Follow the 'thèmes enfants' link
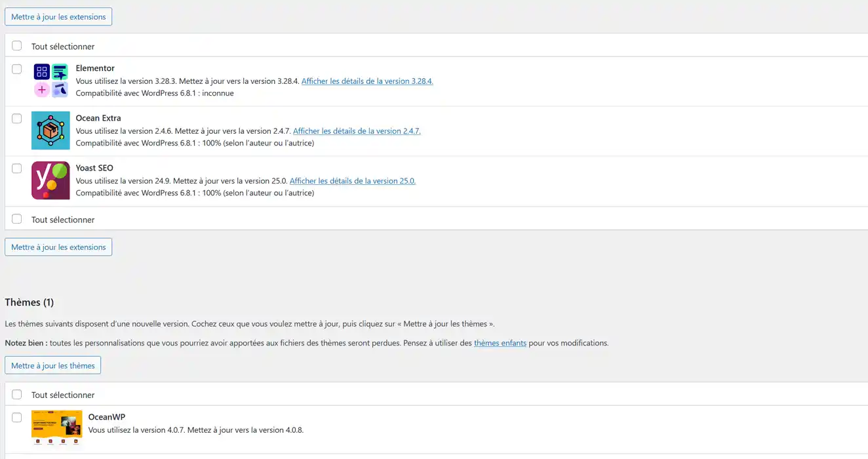 point(500,343)
